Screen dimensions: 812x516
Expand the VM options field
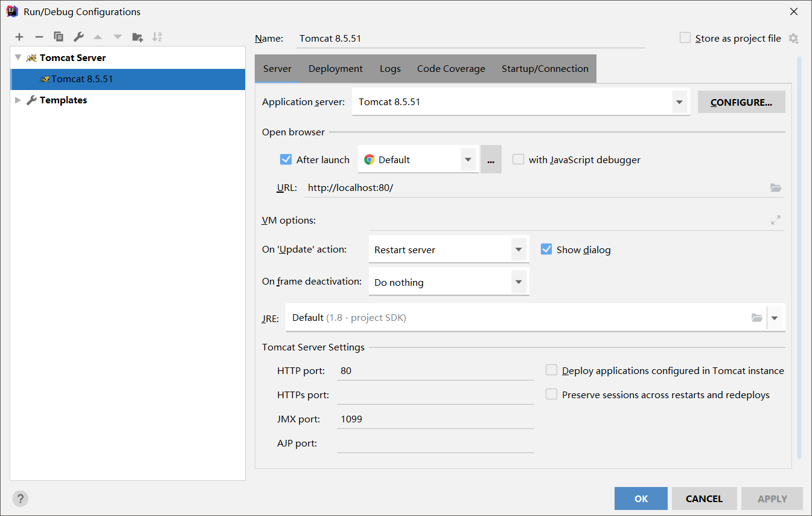pyautogui.click(x=776, y=220)
